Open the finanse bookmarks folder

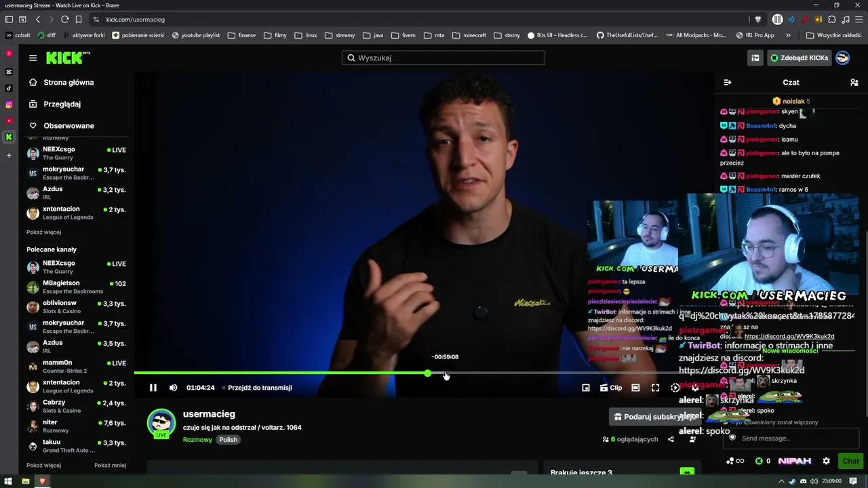pos(241,35)
